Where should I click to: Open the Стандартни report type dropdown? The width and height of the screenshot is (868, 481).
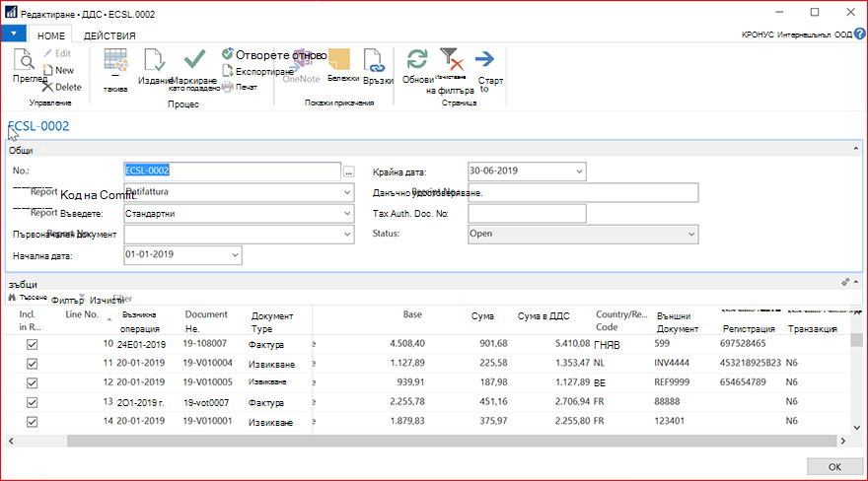click(x=347, y=214)
